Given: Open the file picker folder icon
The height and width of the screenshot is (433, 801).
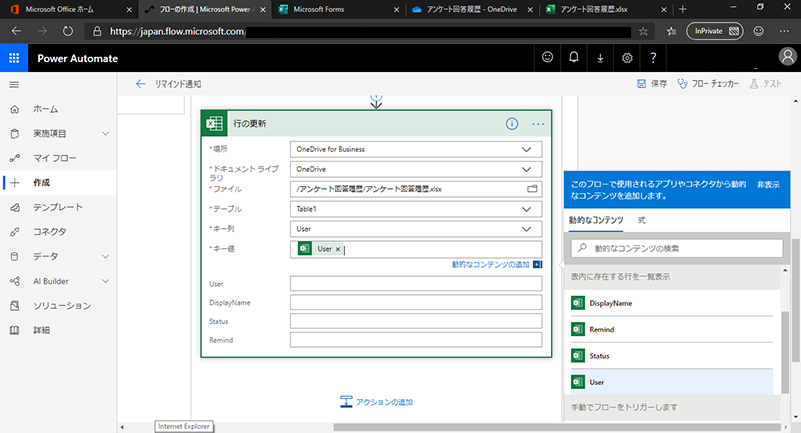Looking at the screenshot, I should coord(532,189).
